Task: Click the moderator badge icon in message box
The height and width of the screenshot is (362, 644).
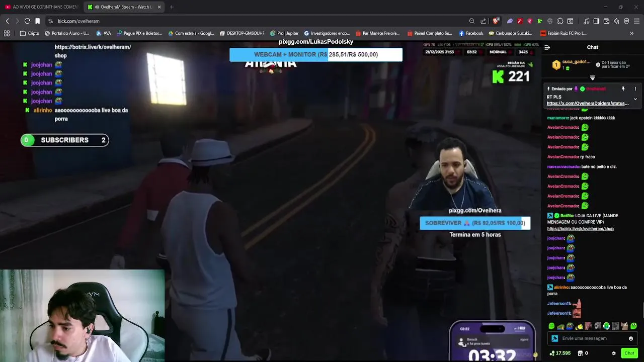Action: [554, 338]
